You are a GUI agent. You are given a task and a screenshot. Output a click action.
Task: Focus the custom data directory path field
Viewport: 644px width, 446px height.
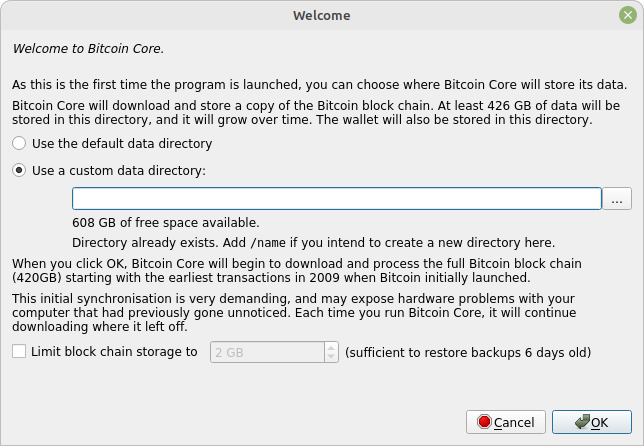[337, 199]
